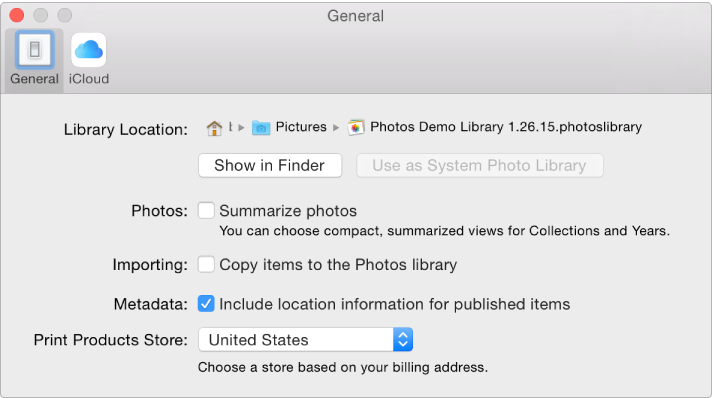Click the Importing label
Viewport: 714px width, 398px height.
point(150,265)
